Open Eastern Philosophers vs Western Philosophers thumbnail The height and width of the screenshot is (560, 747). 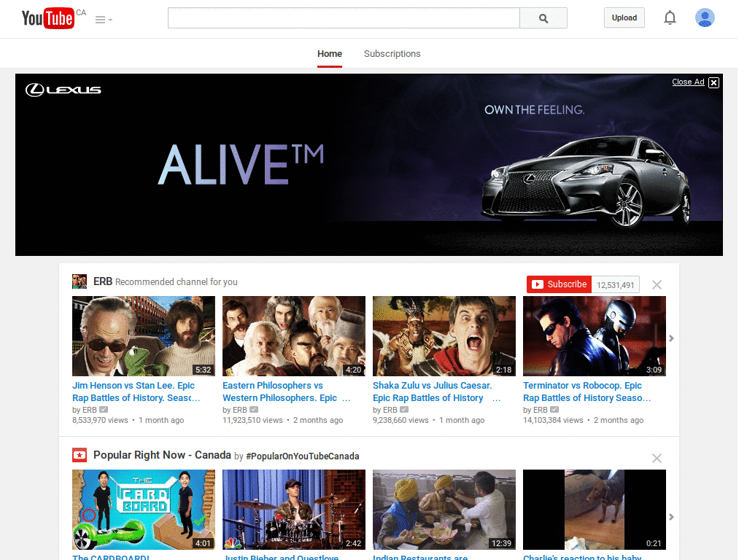coord(294,336)
